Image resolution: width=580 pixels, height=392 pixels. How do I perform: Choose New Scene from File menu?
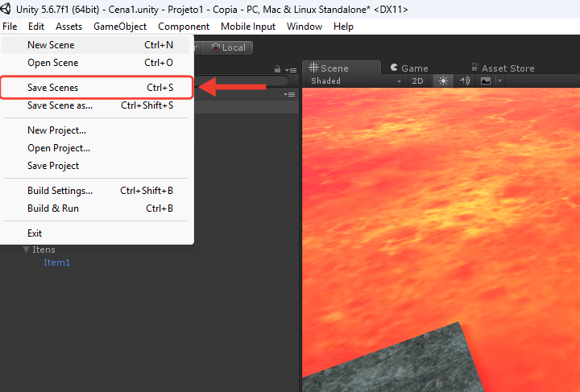click(95, 45)
